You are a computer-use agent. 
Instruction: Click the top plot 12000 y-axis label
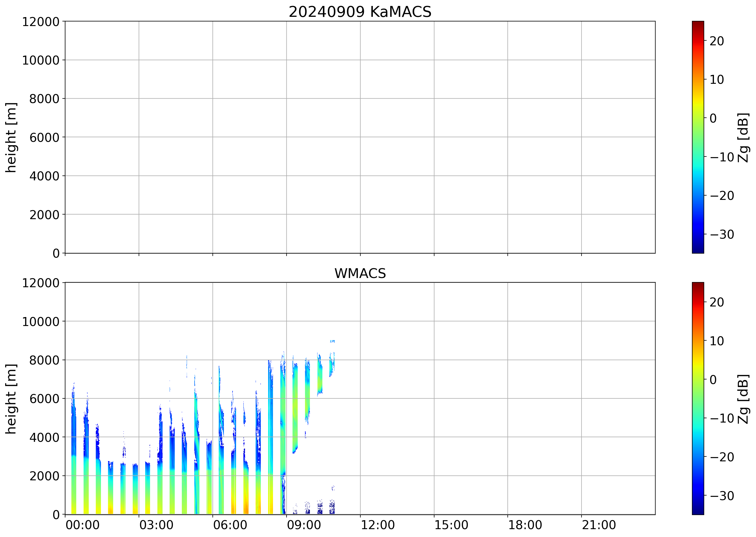[40, 22]
